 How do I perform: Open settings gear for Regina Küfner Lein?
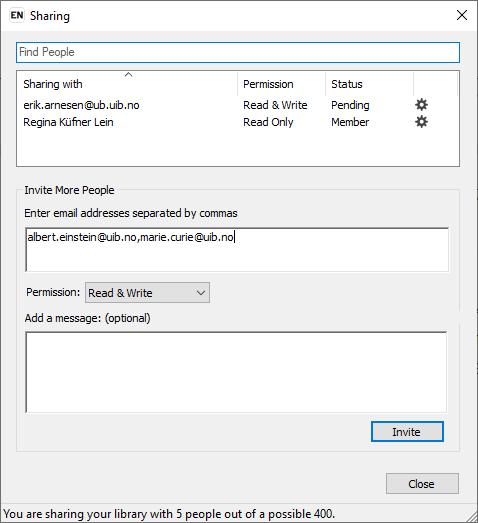coord(421,122)
